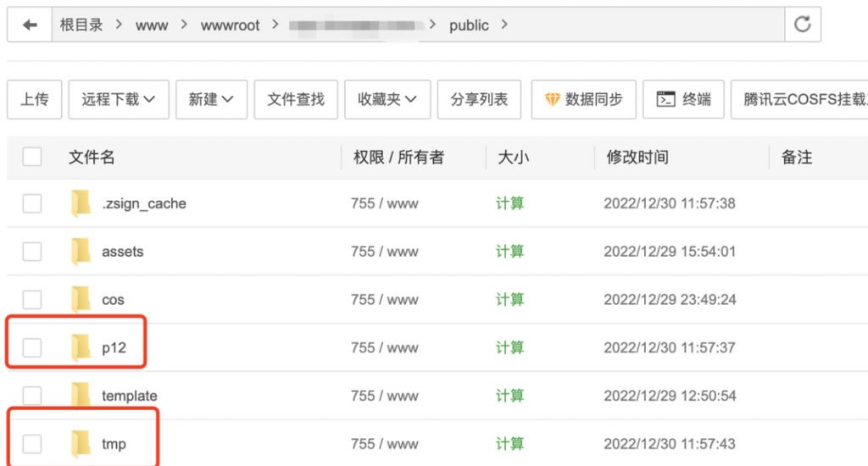Click the refresh directory icon

[x=802, y=25]
